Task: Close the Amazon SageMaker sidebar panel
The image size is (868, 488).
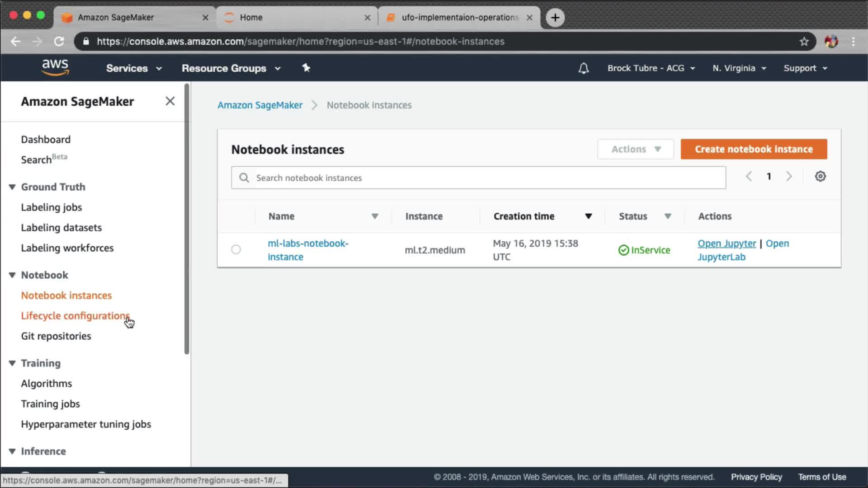Action: pyautogui.click(x=170, y=101)
